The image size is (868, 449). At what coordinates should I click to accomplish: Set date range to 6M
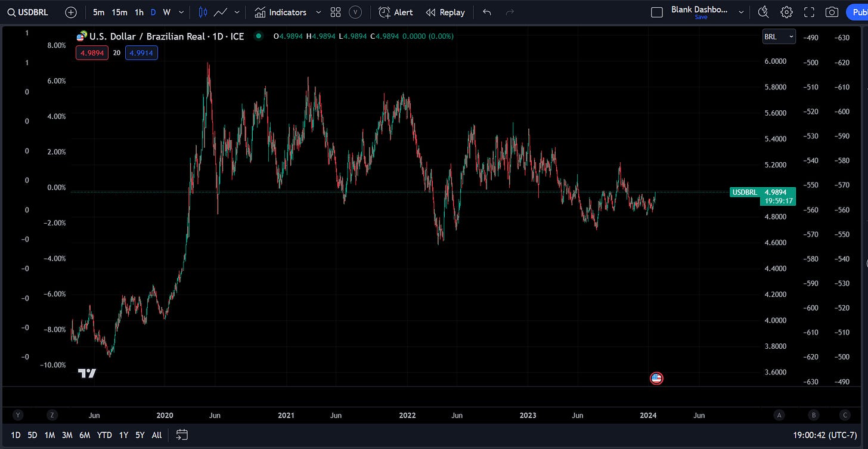coord(85,435)
